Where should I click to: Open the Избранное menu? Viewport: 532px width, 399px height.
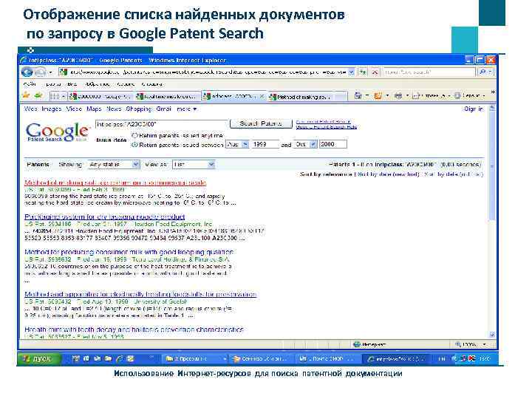tap(98, 84)
